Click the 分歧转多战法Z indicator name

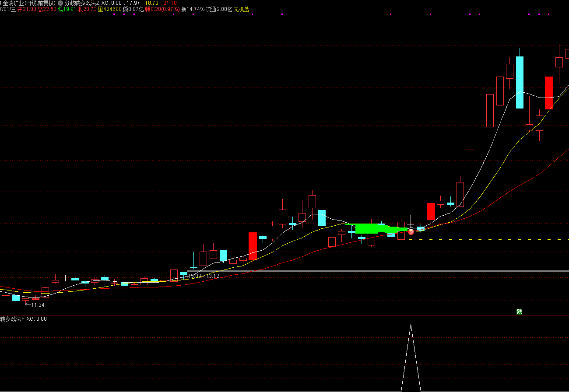tap(82, 3)
